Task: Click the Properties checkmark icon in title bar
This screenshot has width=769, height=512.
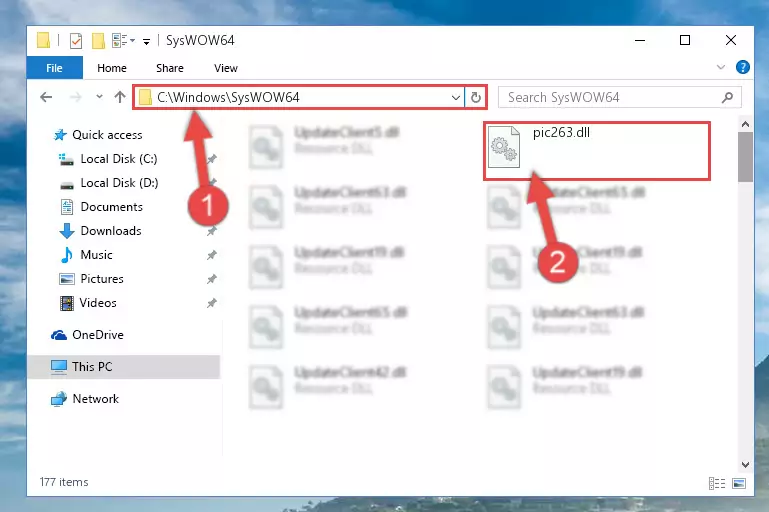Action: (x=76, y=41)
